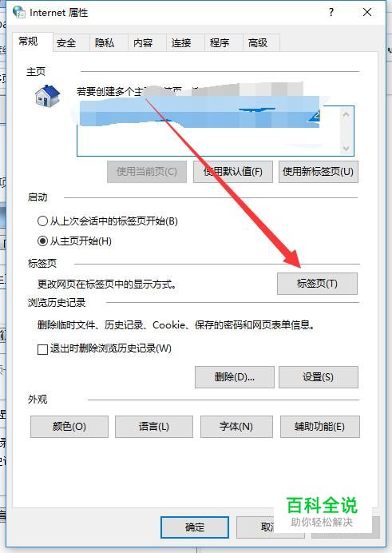Open the 隐私 tab
Image resolution: width=392 pixels, height=553 pixels.
tap(105, 43)
